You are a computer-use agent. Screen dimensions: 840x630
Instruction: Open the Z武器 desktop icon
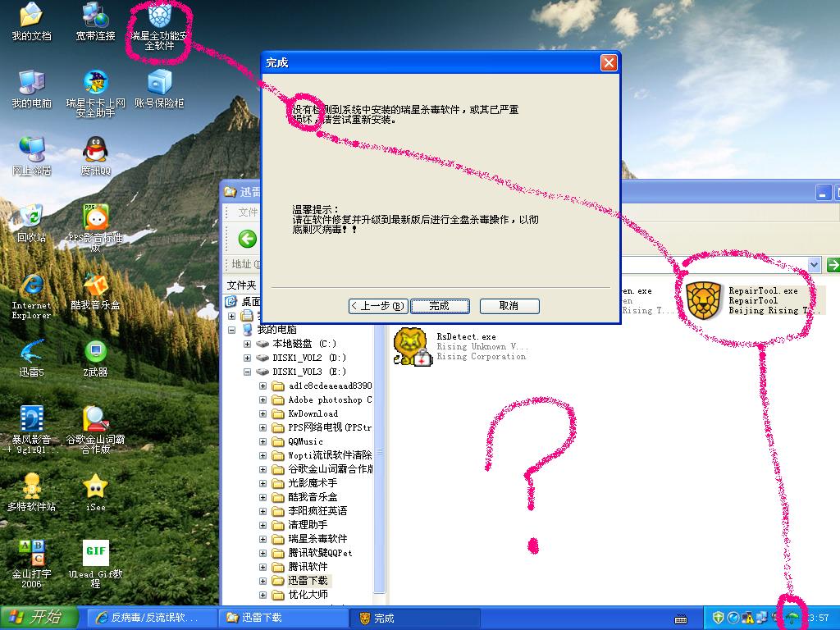click(95, 358)
